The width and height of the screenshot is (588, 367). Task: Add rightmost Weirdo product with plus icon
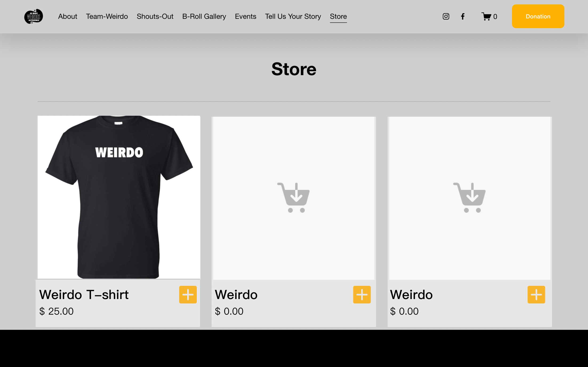(x=536, y=295)
